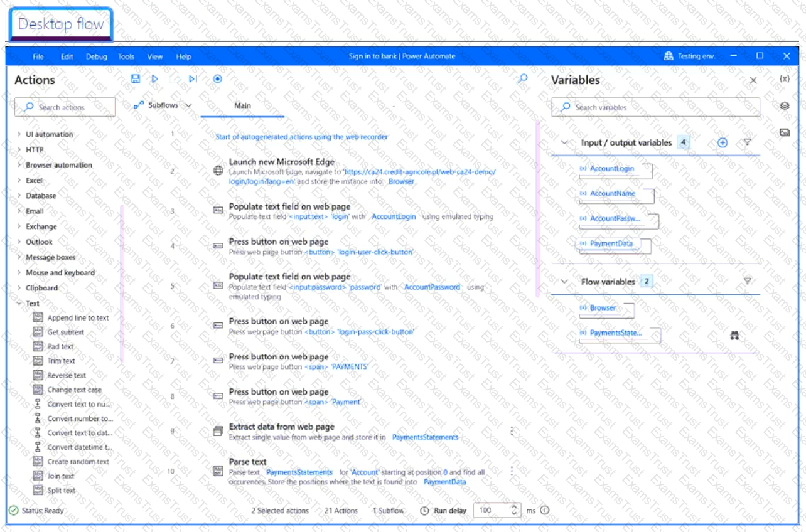Click the AccountPassword link in step 5
This screenshot has width=806, height=532.
point(432,287)
